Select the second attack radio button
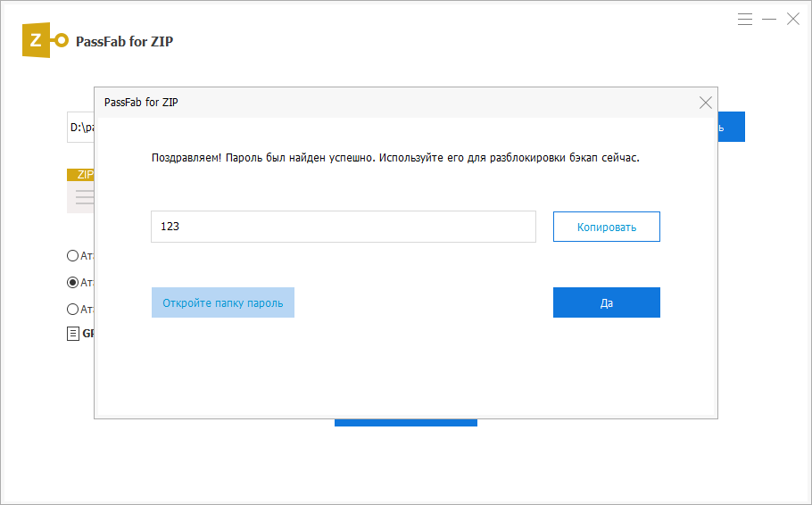This screenshot has width=812, height=505. (72, 282)
